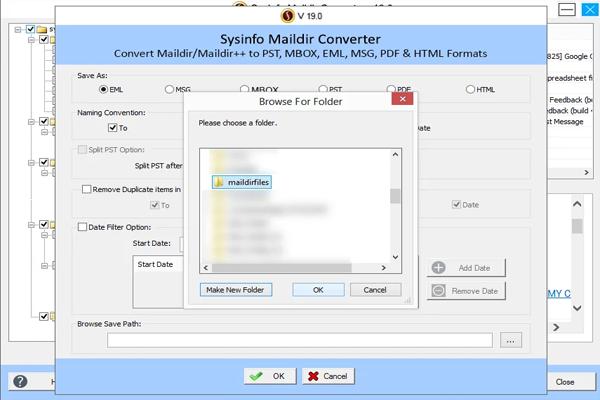Toggle the duplicate To checkbox

155,205
